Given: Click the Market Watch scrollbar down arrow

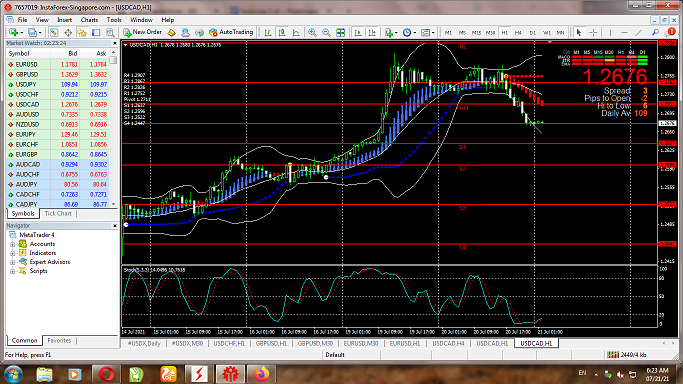Looking at the screenshot, I should [114, 204].
